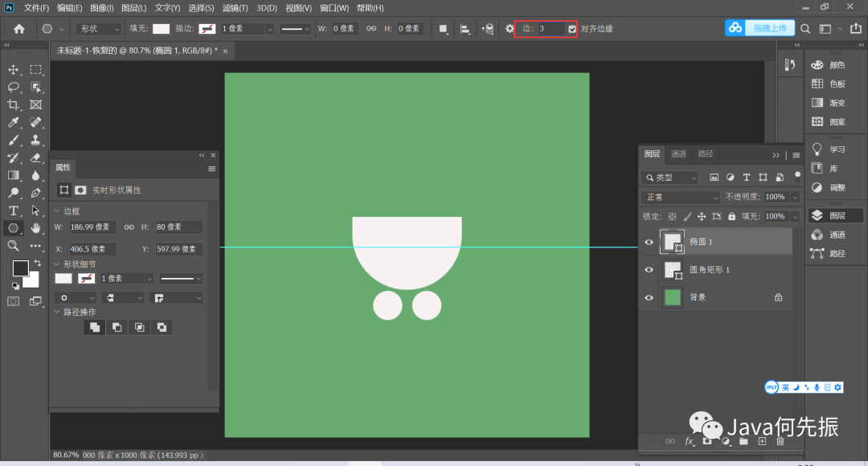The image size is (868, 466).
Task: Select the Type tool
Action: pyautogui.click(x=14, y=211)
